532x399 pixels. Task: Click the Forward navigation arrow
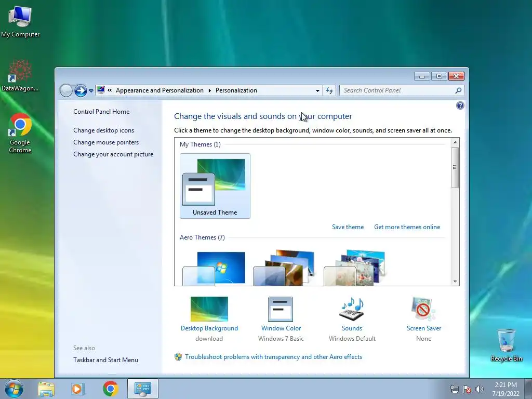coord(81,90)
